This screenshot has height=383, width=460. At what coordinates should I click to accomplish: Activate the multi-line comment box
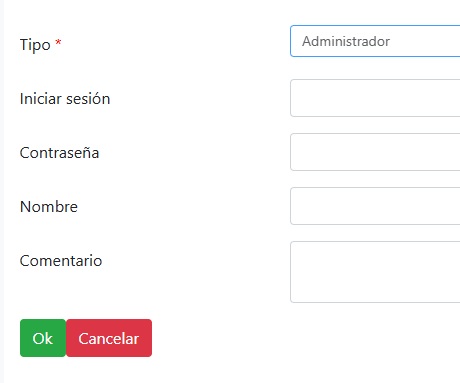click(375, 272)
